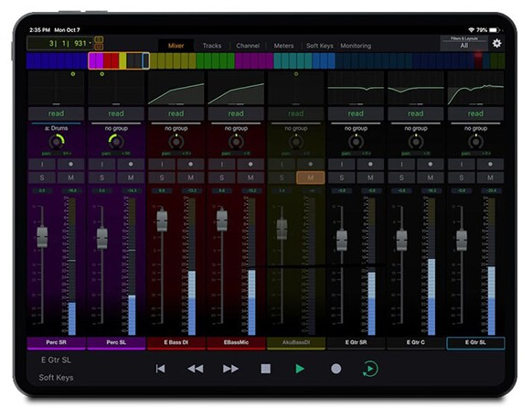Open automation mode 'read' on AkuBassDI
Screen dimensions: 532x419
pos(296,113)
